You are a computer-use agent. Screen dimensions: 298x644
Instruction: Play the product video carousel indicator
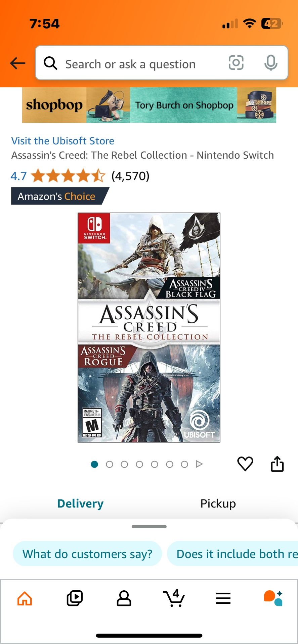tap(199, 464)
